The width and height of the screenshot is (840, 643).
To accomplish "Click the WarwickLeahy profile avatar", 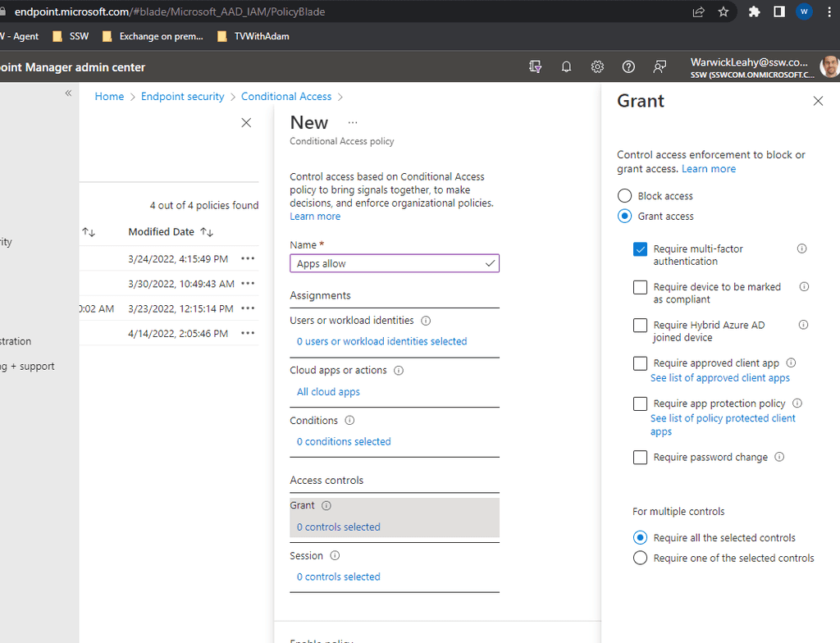I will point(831,66).
